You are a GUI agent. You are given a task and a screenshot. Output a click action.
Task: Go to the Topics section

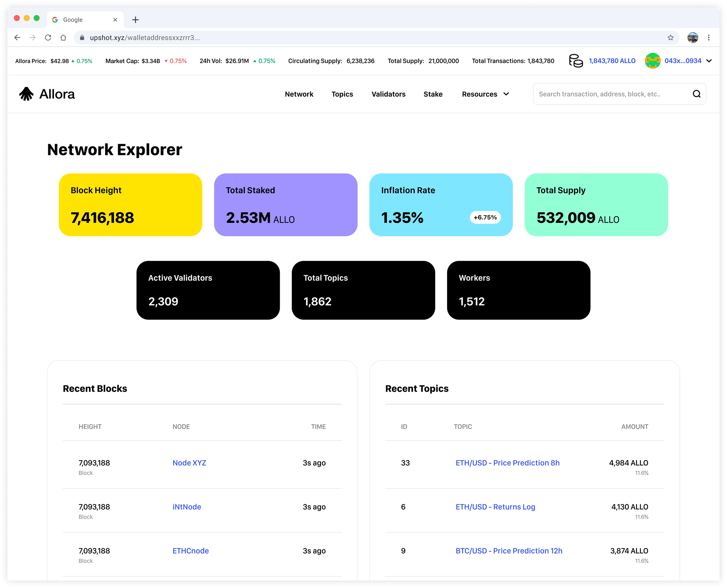pos(342,94)
